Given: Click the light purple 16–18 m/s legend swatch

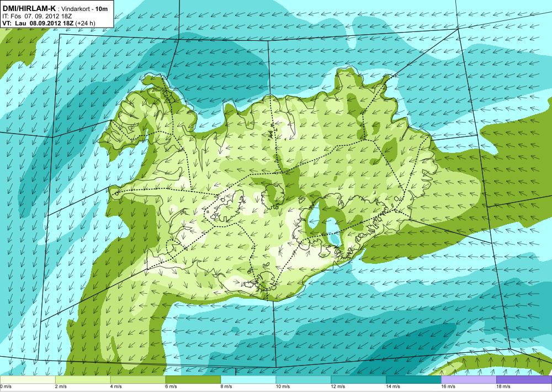Looking at the screenshot, I should (x=469, y=380).
